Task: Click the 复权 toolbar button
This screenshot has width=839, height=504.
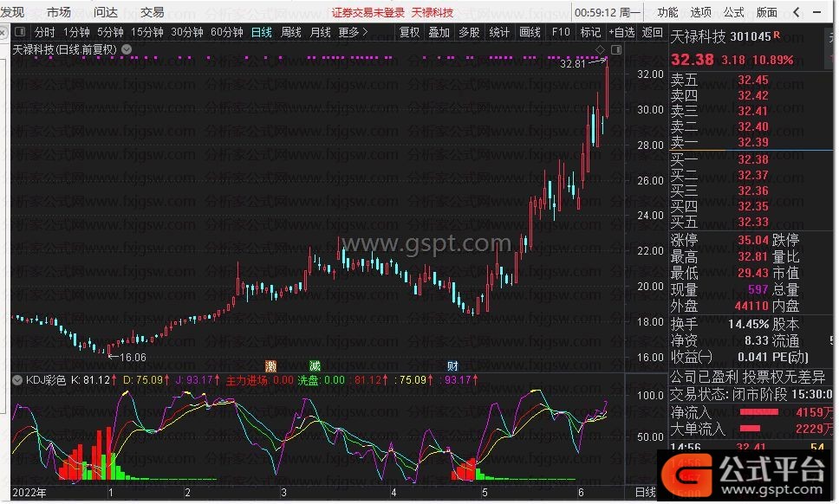Action: tap(409, 32)
